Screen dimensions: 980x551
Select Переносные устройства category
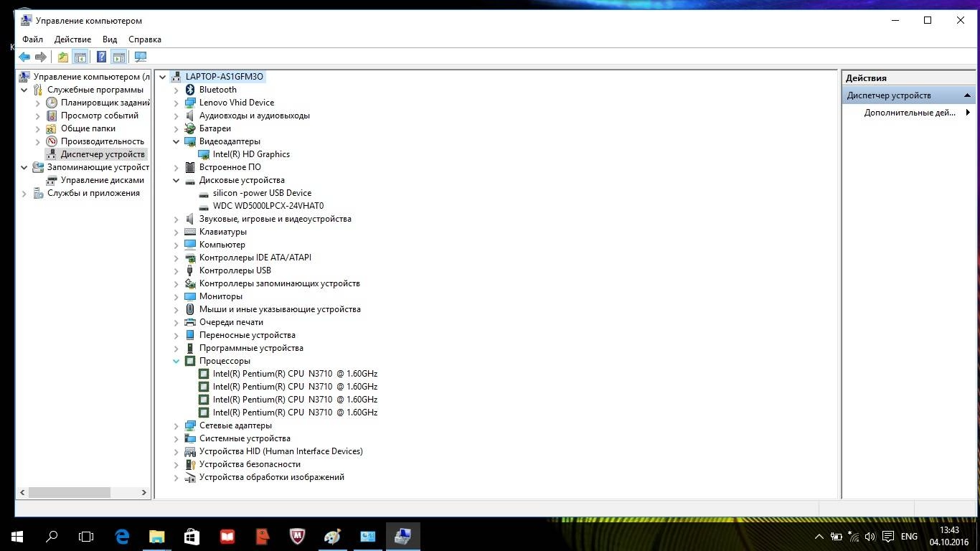[x=248, y=335]
